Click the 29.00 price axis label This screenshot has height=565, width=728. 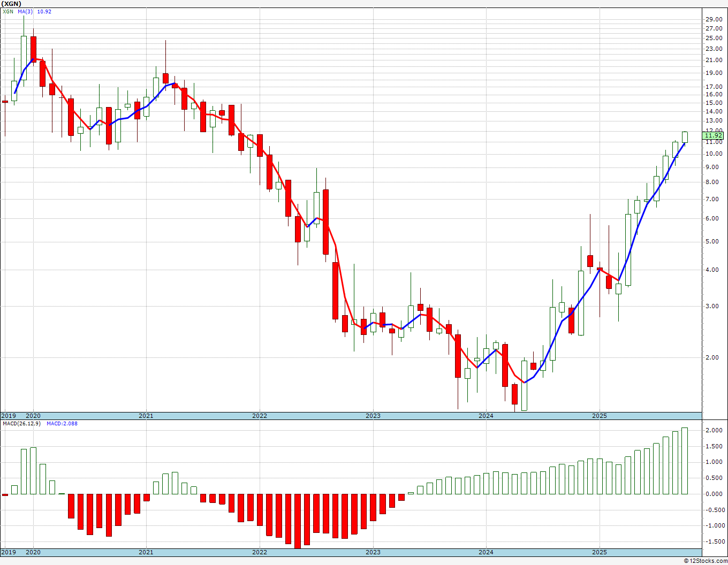[x=714, y=19]
